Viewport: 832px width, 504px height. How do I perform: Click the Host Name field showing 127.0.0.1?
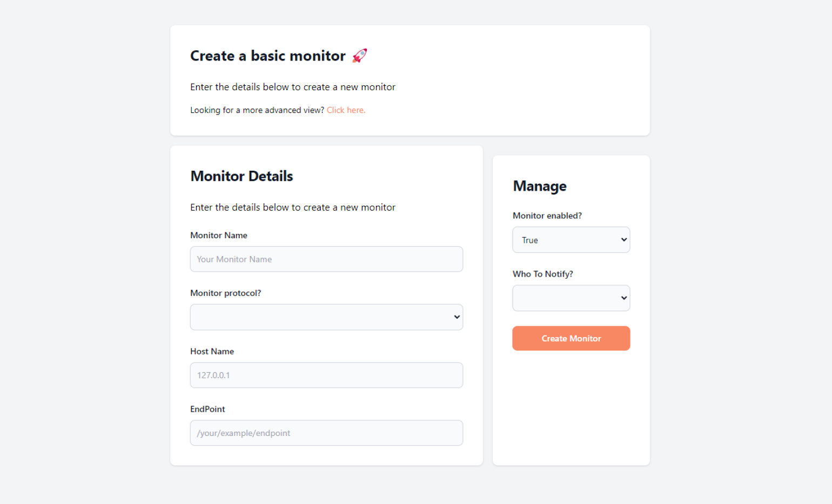point(326,375)
